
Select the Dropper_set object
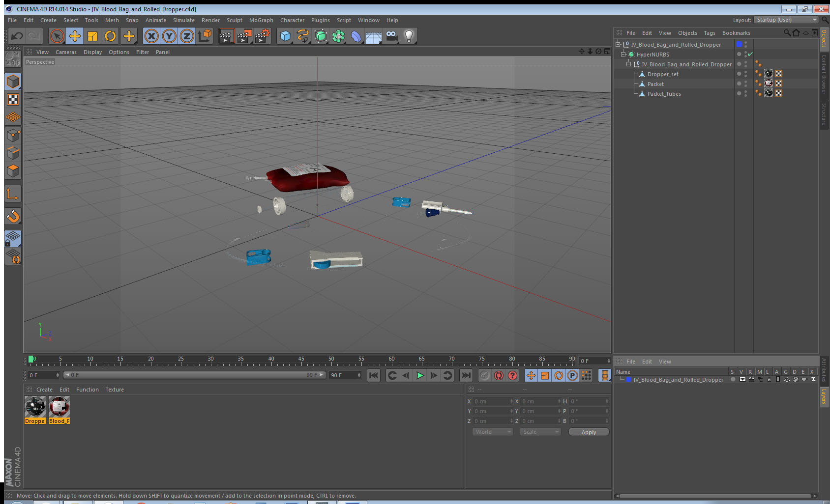(x=663, y=74)
